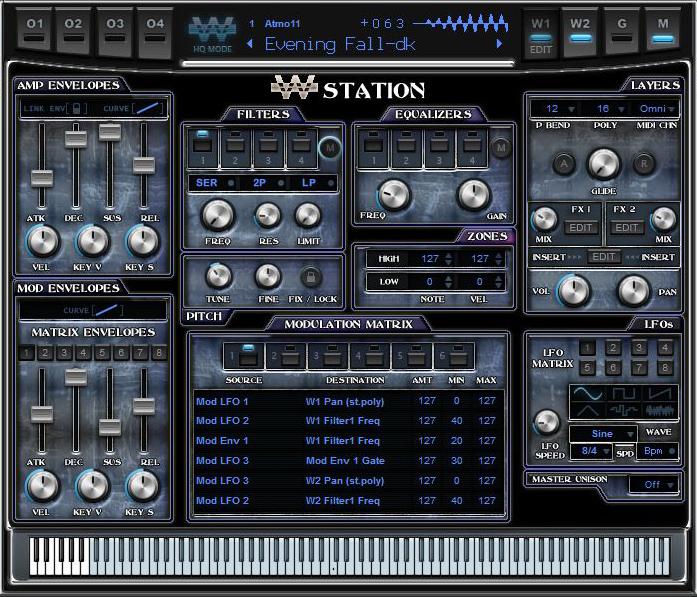Toggle LFO matrix slot 1

click(x=587, y=348)
